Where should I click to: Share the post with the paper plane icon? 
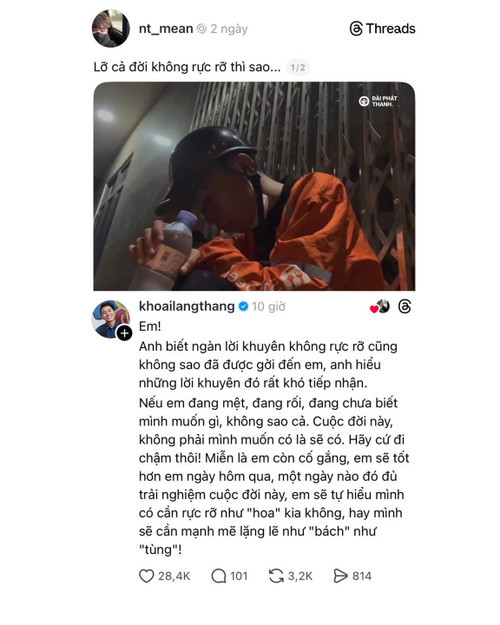pos(340,576)
